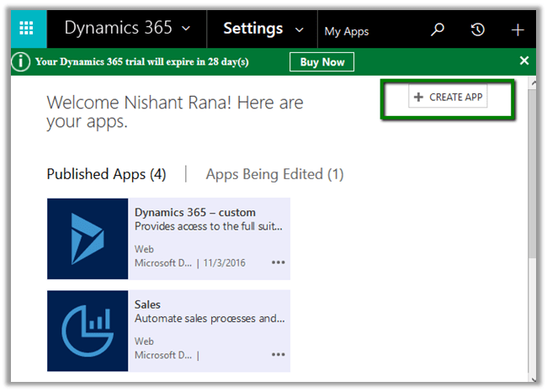Click the Buy Now button
547x392 pixels.
point(321,61)
